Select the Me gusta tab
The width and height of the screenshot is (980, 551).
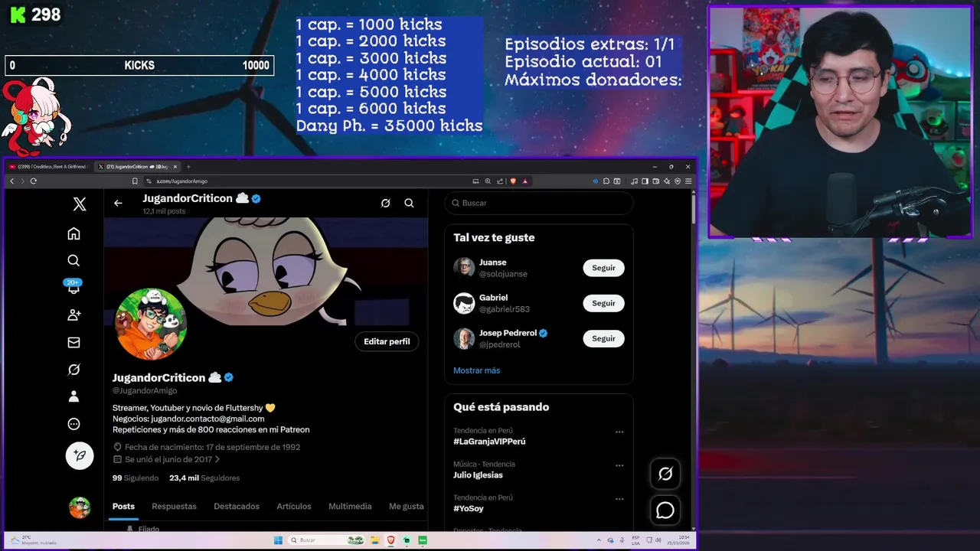tap(407, 507)
